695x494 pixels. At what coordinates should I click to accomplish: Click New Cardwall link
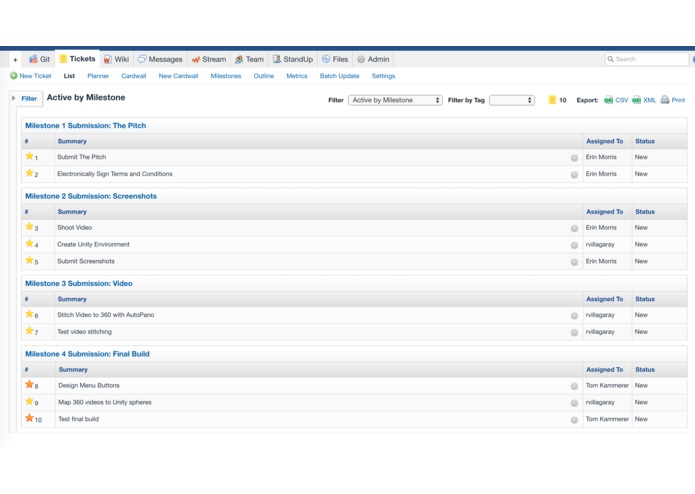click(x=178, y=76)
